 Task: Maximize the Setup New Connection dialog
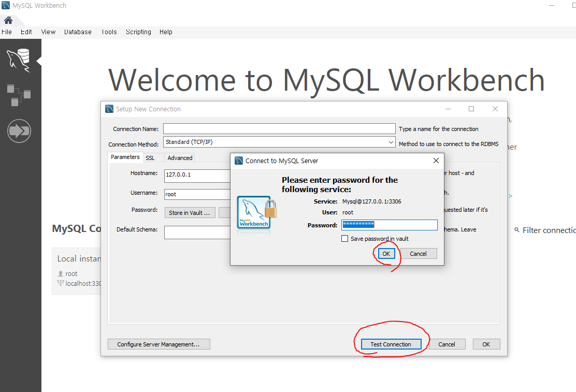pos(471,109)
